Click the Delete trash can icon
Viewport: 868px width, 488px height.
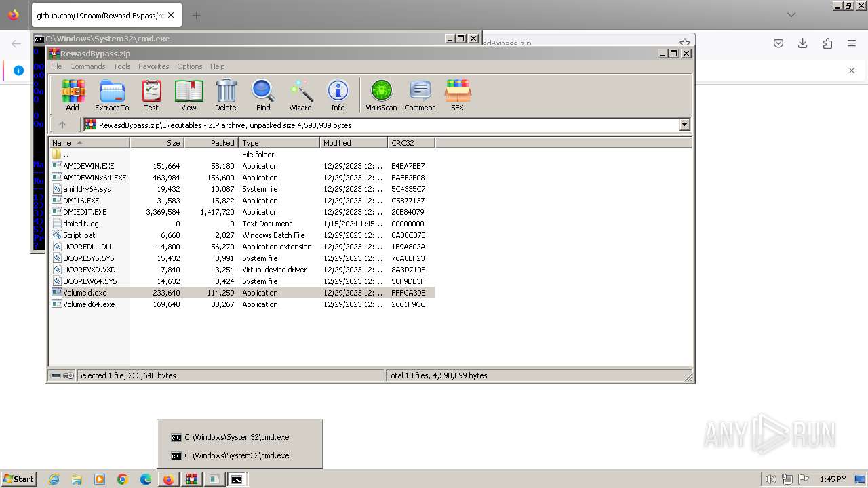pos(226,95)
